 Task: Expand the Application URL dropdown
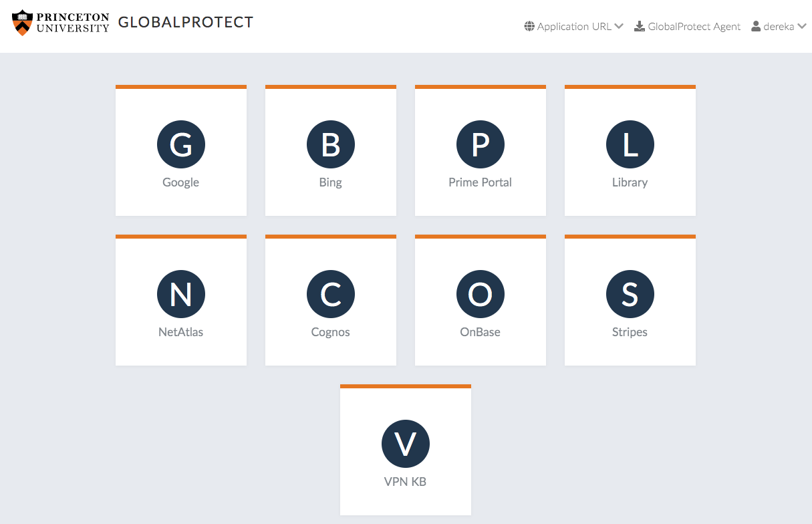[620, 27]
